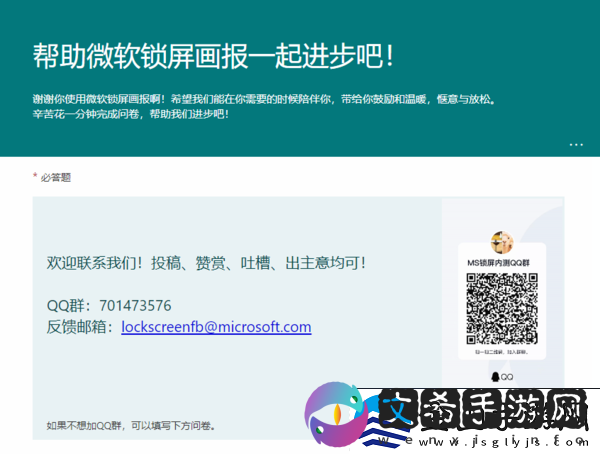600x454 pixels.
Task: Click the MS锁屏内测QQ群 QR code
Action: coord(502,309)
